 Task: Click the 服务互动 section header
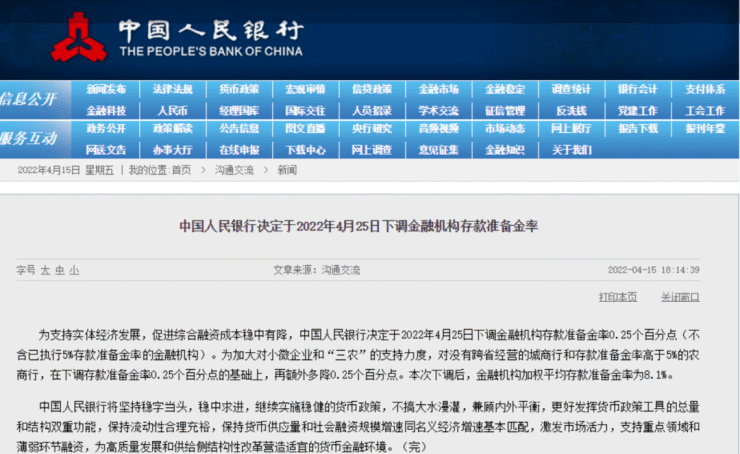tap(28, 138)
